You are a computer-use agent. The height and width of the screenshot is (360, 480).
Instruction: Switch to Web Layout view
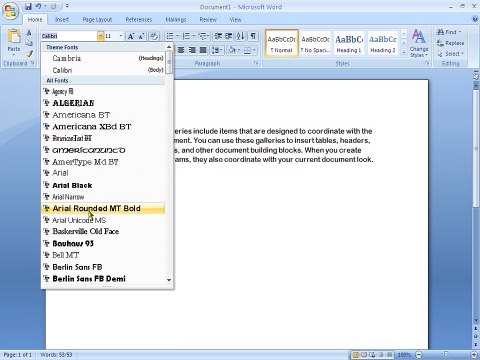point(372,355)
